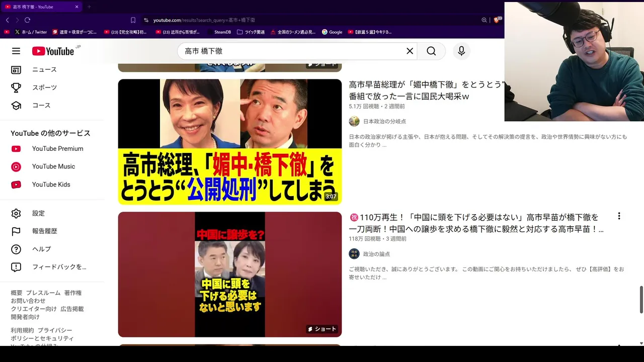Click the address bar URL youtube.com/results
The height and width of the screenshot is (362, 644).
(204, 20)
